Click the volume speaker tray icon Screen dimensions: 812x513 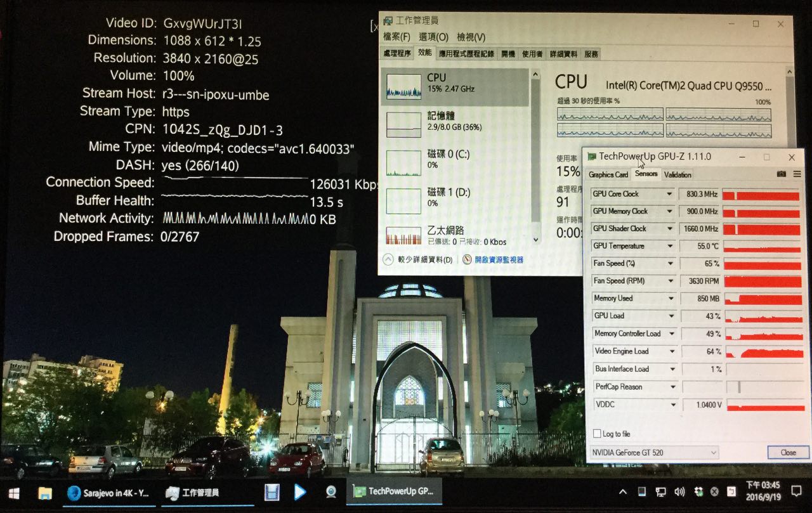click(679, 492)
